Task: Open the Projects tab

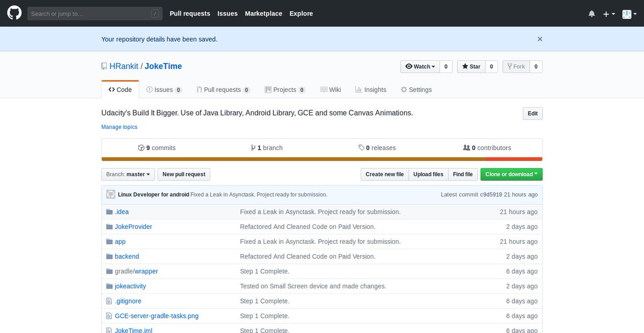Action: [x=286, y=90]
